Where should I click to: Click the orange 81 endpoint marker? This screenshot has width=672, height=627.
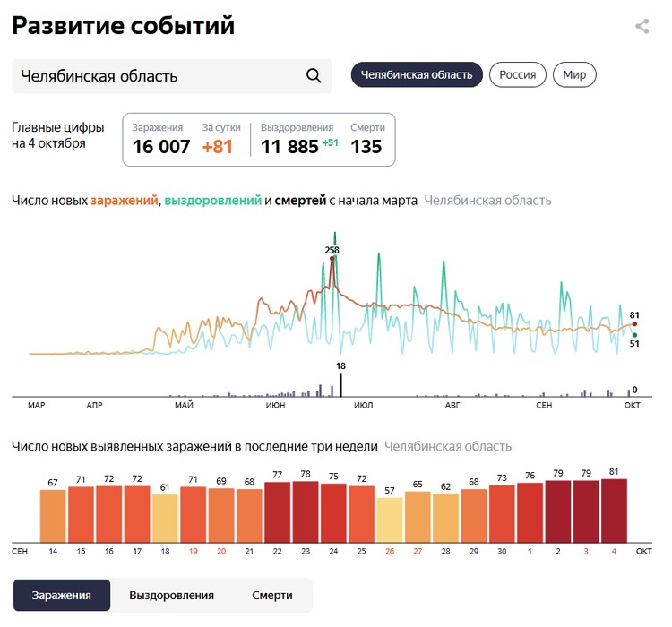point(634,324)
